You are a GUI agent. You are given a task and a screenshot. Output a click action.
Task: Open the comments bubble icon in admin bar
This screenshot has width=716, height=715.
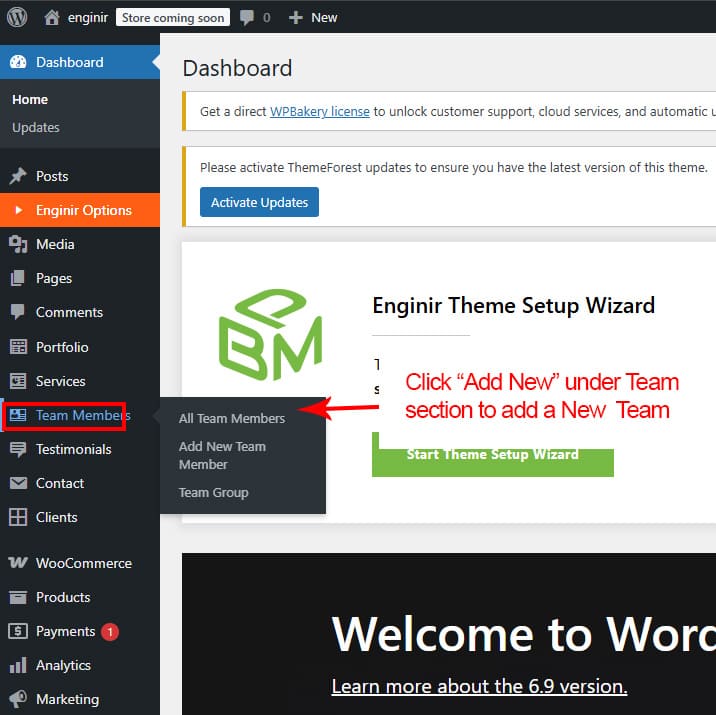point(248,17)
